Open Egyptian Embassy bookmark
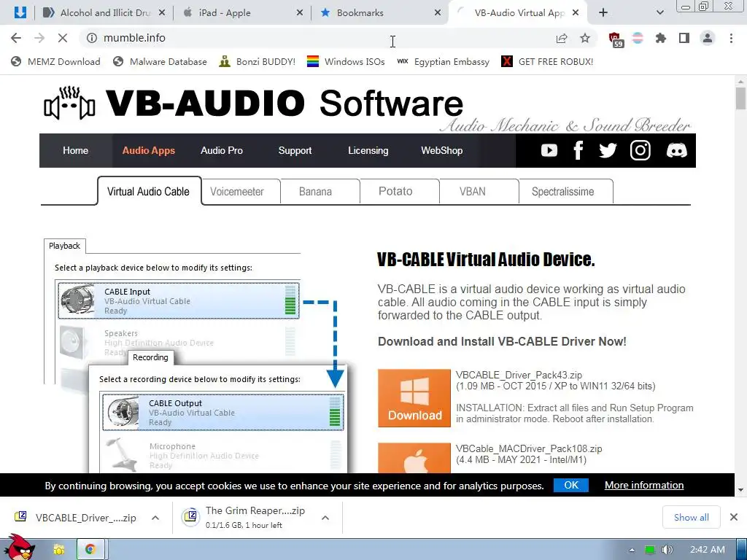The height and width of the screenshot is (560, 747). coord(443,62)
